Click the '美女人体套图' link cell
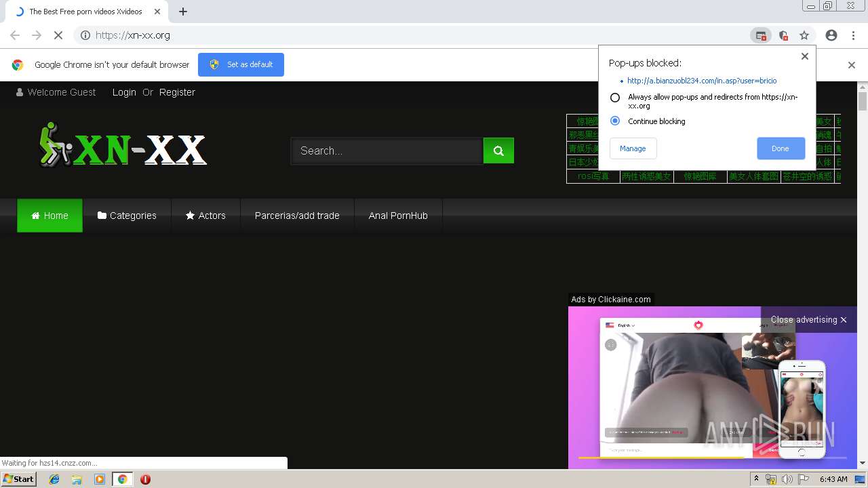 (x=753, y=176)
